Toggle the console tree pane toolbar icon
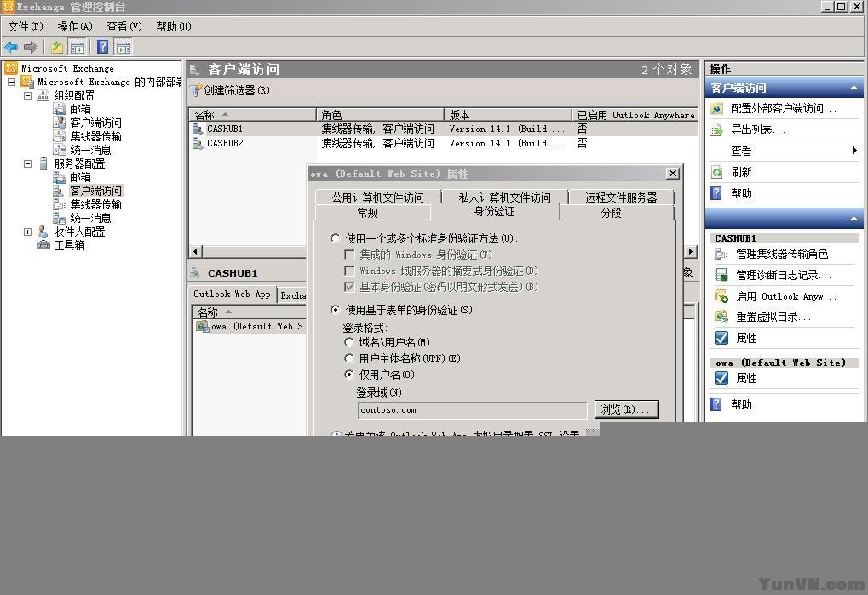The width and height of the screenshot is (868, 595). click(x=77, y=48)
